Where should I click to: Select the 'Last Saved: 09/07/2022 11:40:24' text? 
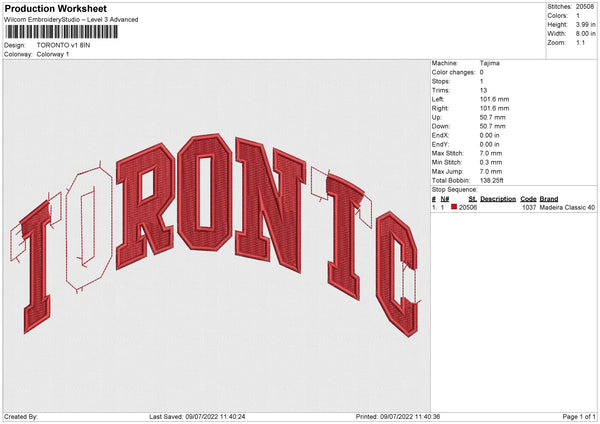coord(197,417)
